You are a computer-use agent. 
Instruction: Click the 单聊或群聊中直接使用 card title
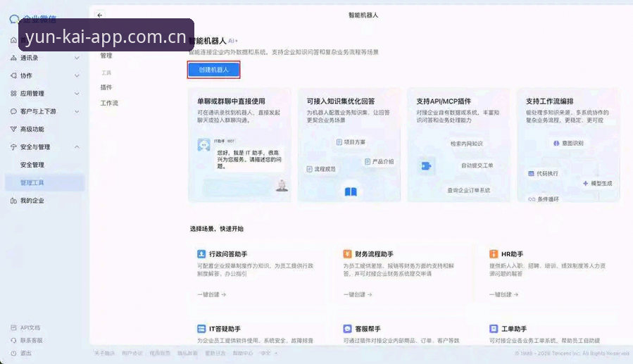(x=231, y=101)
